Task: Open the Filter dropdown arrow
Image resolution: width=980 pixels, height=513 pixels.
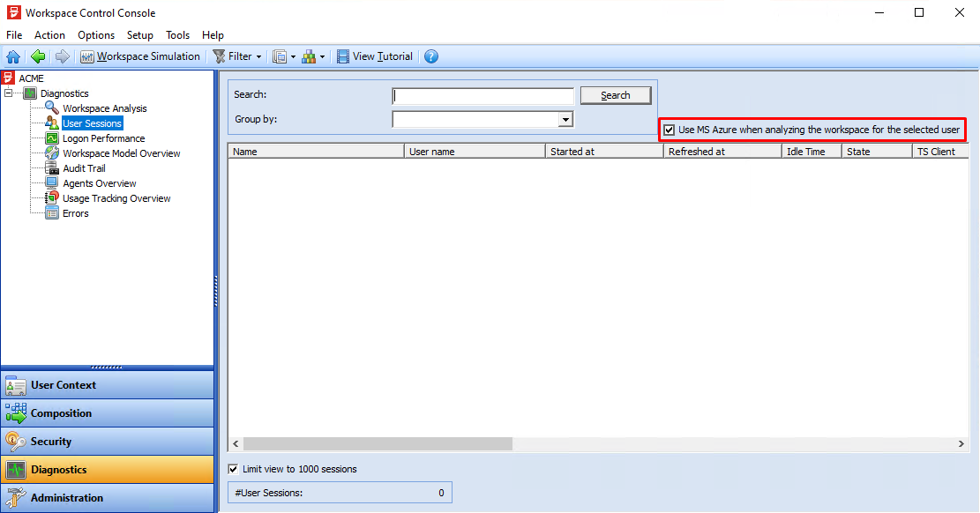Action: 258,57
